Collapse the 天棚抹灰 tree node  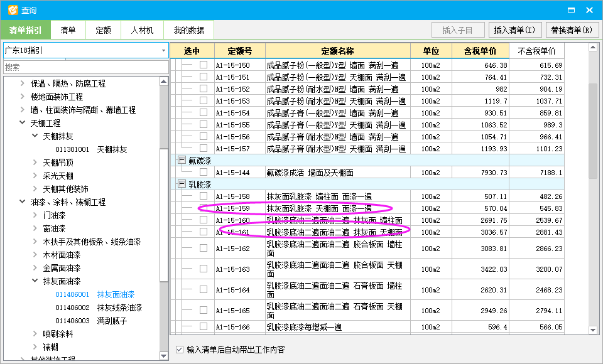tap(35, 136)
